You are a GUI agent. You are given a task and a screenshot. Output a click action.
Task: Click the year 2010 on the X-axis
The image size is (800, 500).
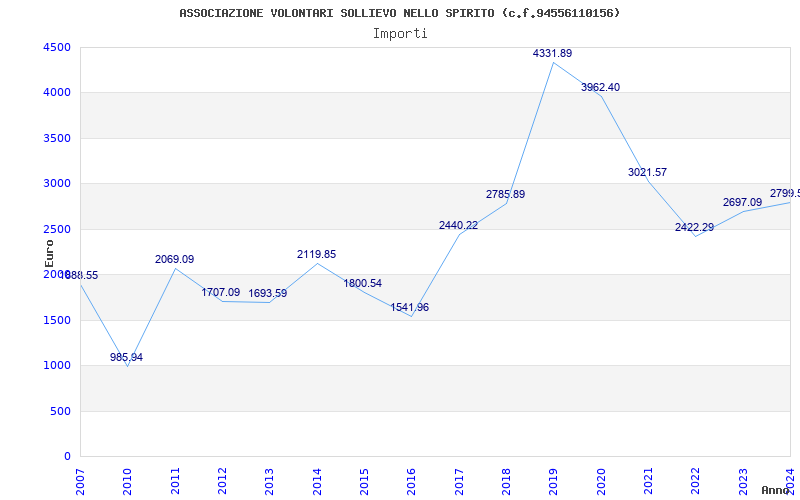[128, 481]
